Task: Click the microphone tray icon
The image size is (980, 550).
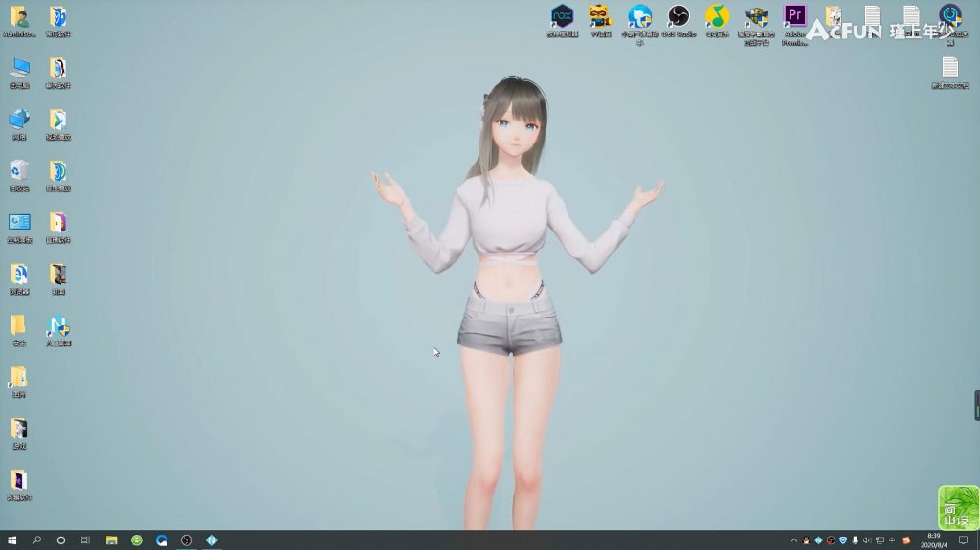Action: 855,540
